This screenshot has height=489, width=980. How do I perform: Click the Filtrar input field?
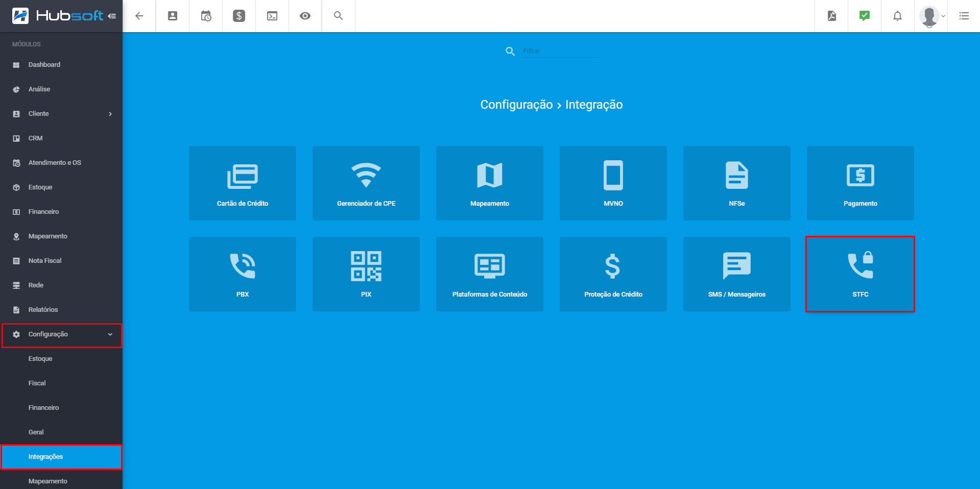561,51
